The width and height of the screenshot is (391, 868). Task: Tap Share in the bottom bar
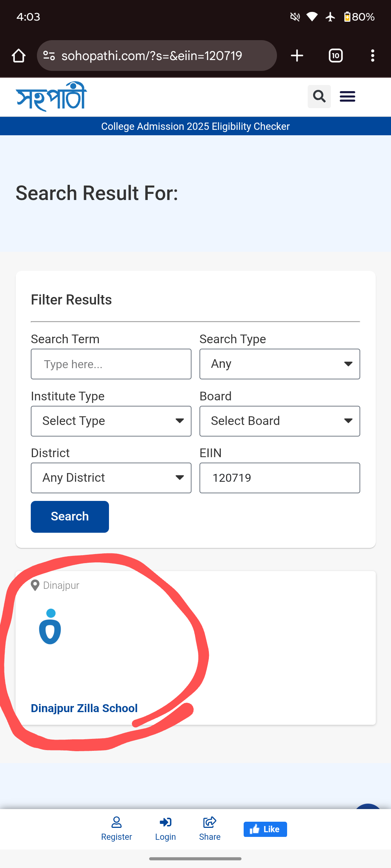click(210, 829)
